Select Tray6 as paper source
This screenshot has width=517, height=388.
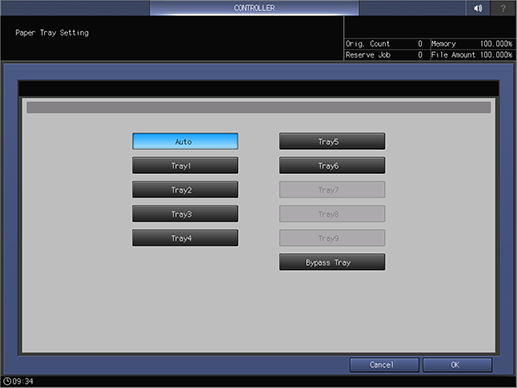pyautogui.click(x=332, y=166)
